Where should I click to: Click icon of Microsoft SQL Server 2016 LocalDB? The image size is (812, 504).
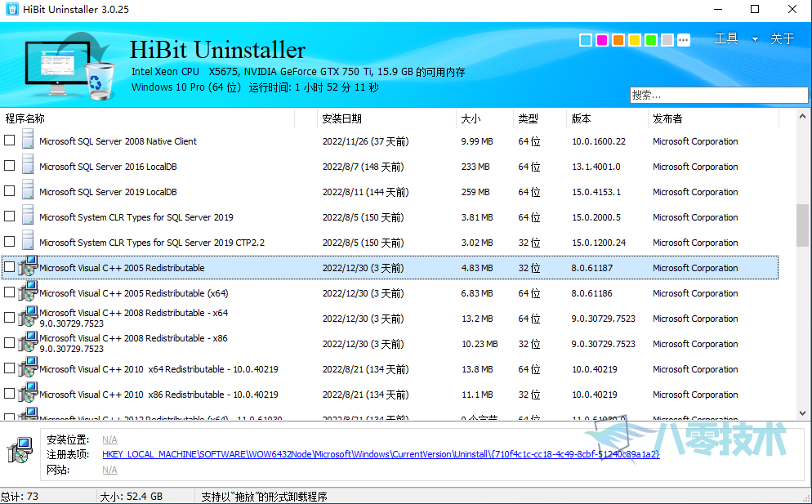pos(28,166)
